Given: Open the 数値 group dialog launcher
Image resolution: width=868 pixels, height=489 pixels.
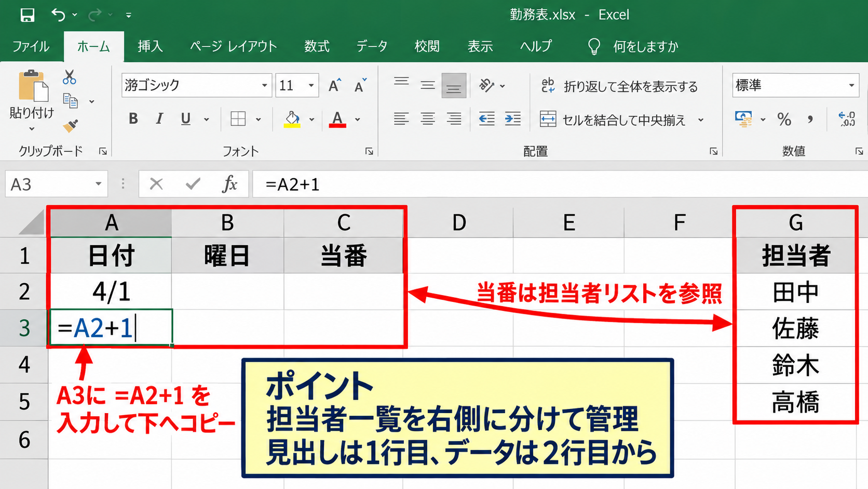Looking at the screenshot, I should 859,151.
